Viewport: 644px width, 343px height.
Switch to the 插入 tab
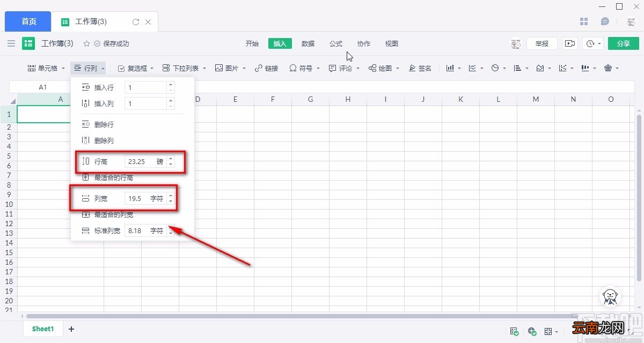tap(280, 43)
